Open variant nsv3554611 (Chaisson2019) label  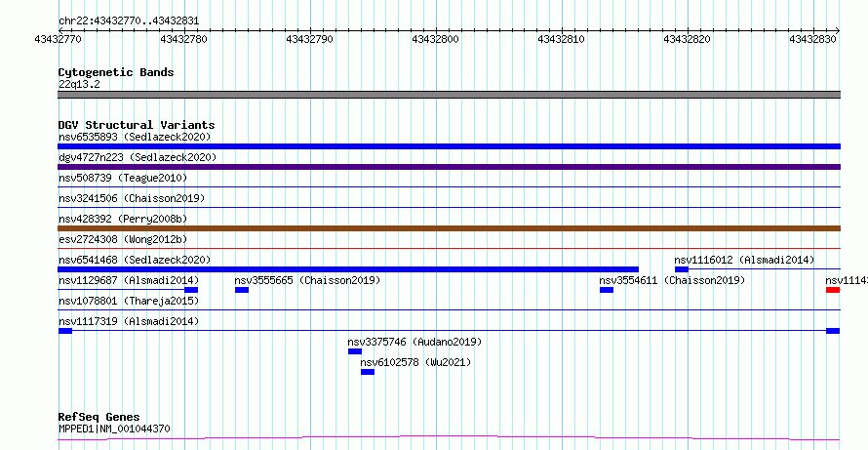[x=672, y=280]
